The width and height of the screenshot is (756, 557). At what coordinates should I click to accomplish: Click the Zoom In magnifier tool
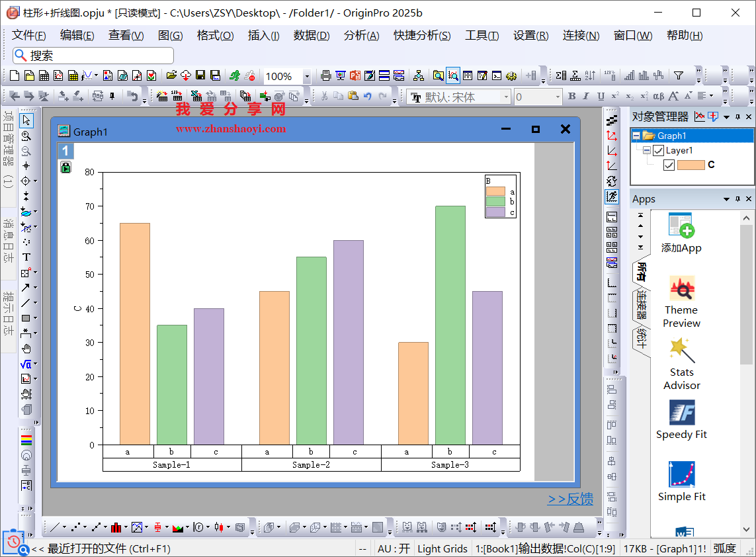26,136
